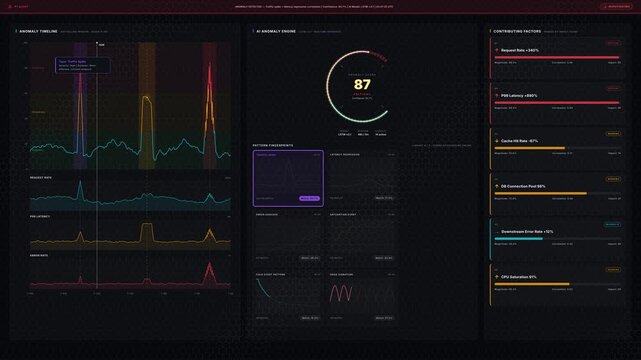Click the purple match badge in Traffic Spike card
The height and width of the screenshot is (360, 641).
tap(309, 198)
